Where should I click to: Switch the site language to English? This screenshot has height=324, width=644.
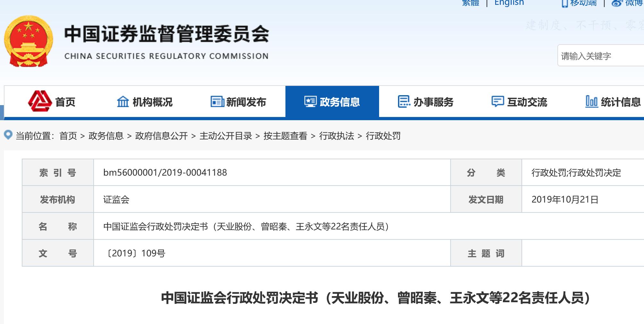coord(509,3)
